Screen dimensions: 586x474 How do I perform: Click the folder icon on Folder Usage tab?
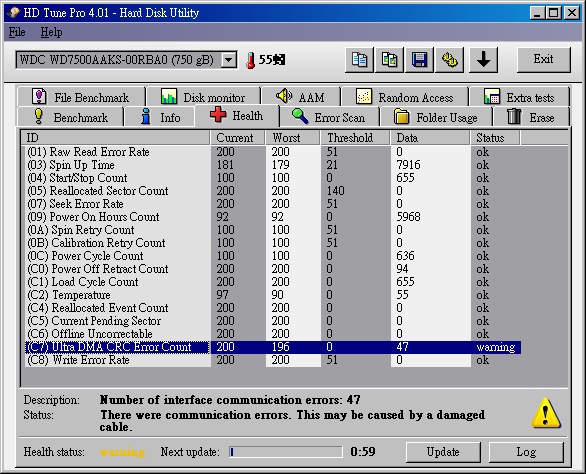tap(402, 116)
